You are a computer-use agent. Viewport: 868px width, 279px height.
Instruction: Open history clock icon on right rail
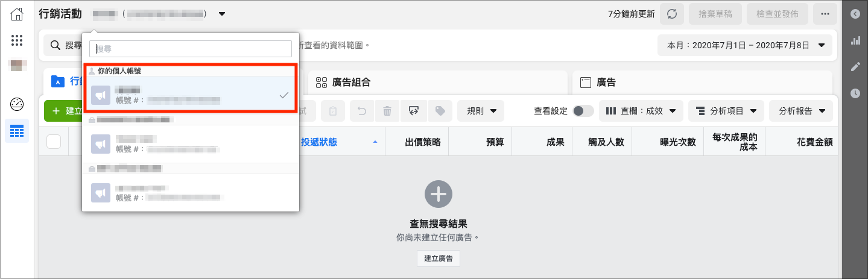click(855, 93)
